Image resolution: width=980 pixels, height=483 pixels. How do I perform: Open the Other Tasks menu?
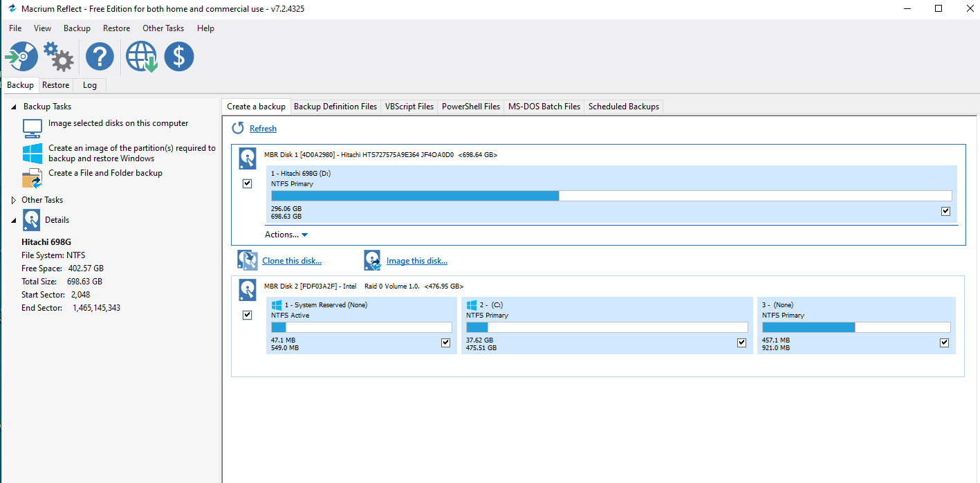(163, 28)
